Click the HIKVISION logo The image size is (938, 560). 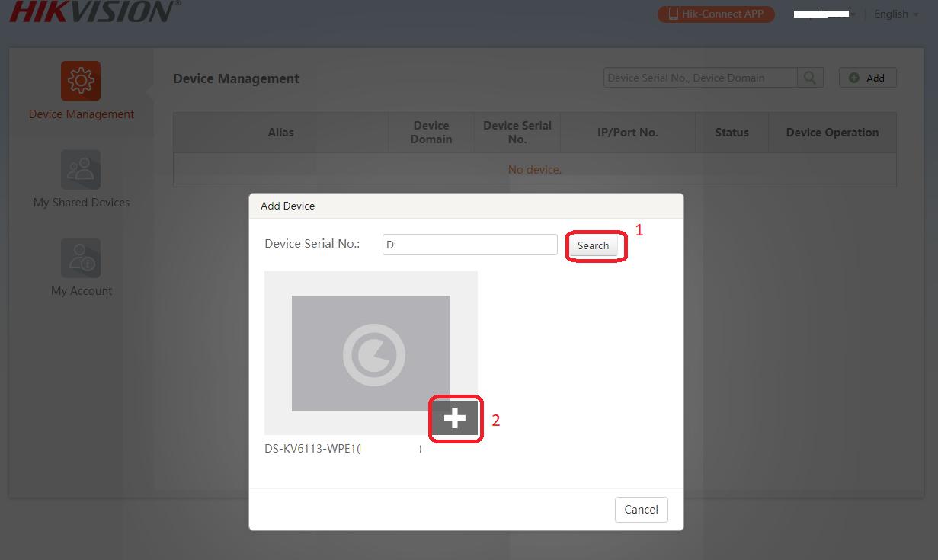[93, 11]
